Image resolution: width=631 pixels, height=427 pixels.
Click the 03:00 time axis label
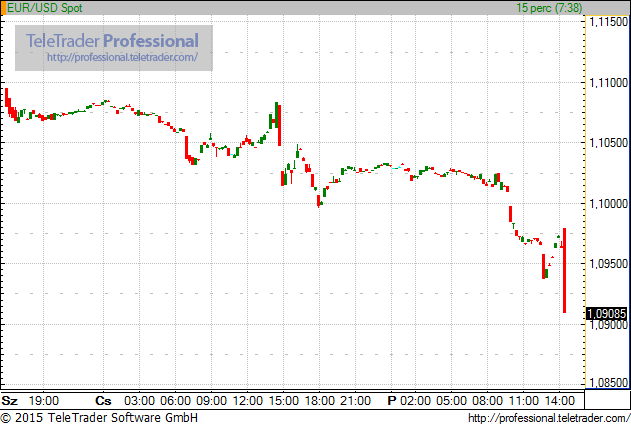coord(139,401)
